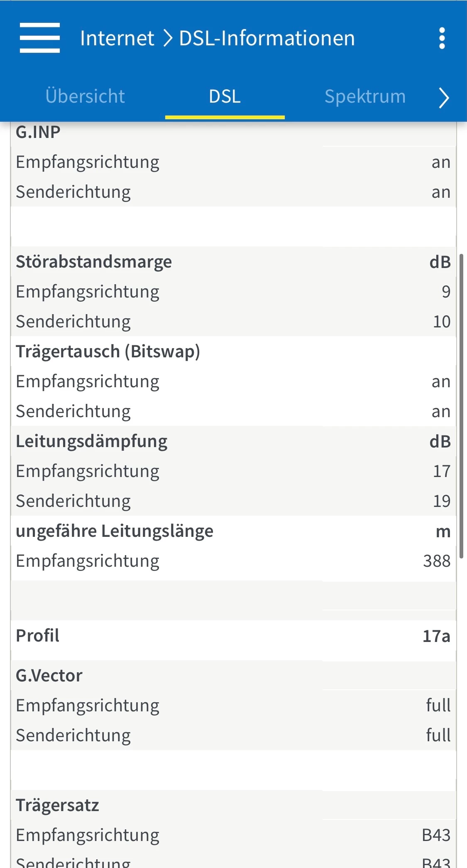This screenshot has height=868, width=467.
Task: Click the Leitungsdämpfung heading
Action: click(92, 441)
